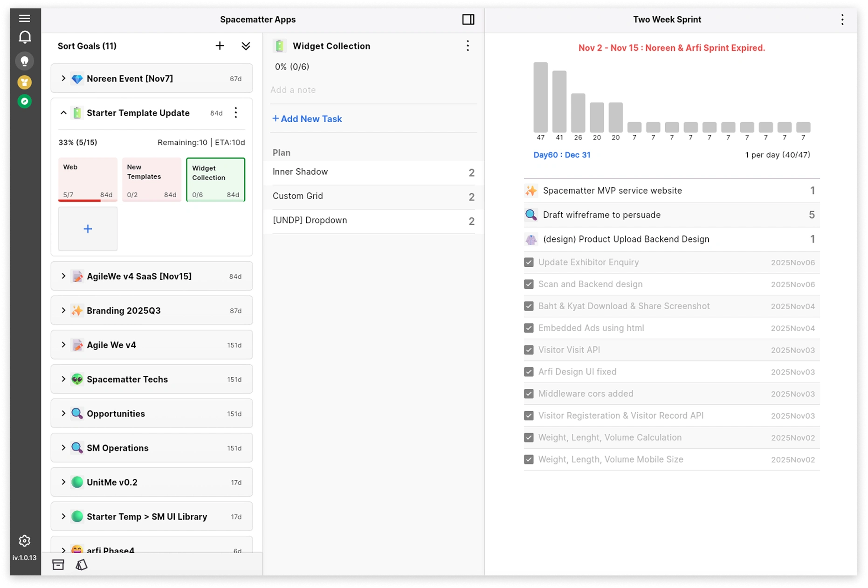
Task: Uncheck Scan and Backend design task
Action: [529, 284]
